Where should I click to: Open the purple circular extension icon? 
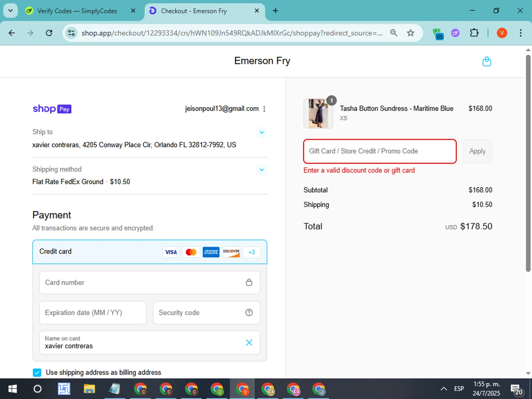pyautogui.click(x=455, y=33)
